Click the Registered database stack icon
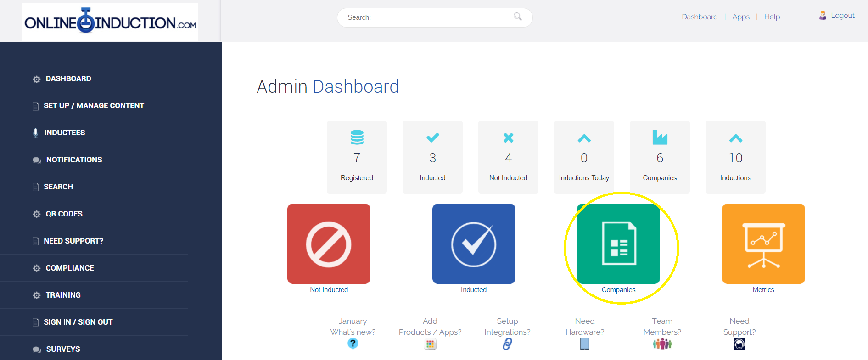868x360 pixels. pyautogui.click(x=357, y=137)
